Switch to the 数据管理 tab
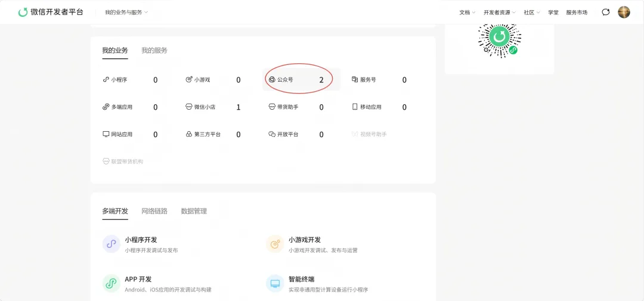The height and width of the screenshot is (301, 644). pos(194,211)
